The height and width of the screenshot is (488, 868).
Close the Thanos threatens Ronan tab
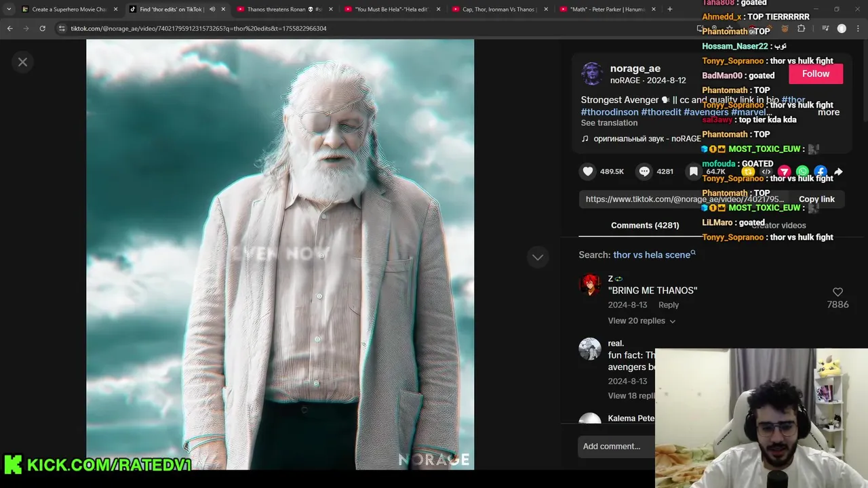click(x=331, y=9)
